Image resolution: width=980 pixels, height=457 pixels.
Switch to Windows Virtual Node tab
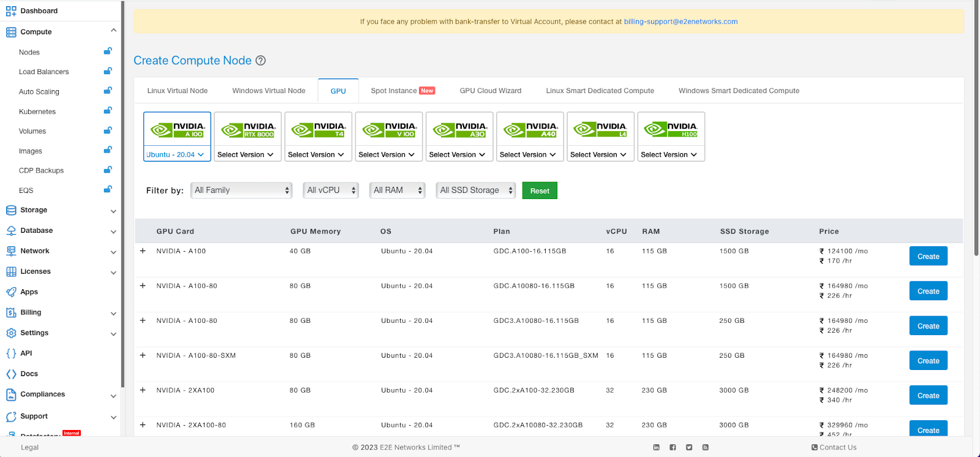269,91
